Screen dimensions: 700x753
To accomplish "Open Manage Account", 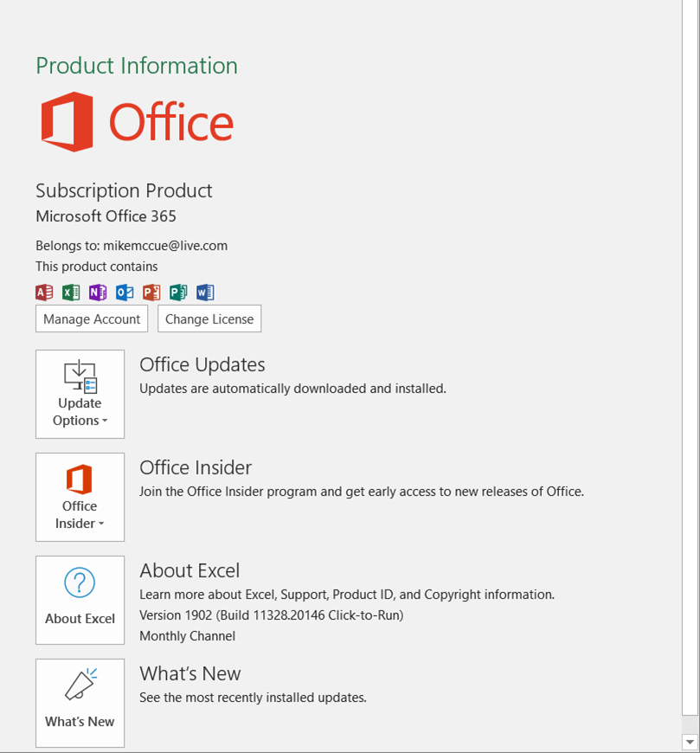I will (92, 319).
